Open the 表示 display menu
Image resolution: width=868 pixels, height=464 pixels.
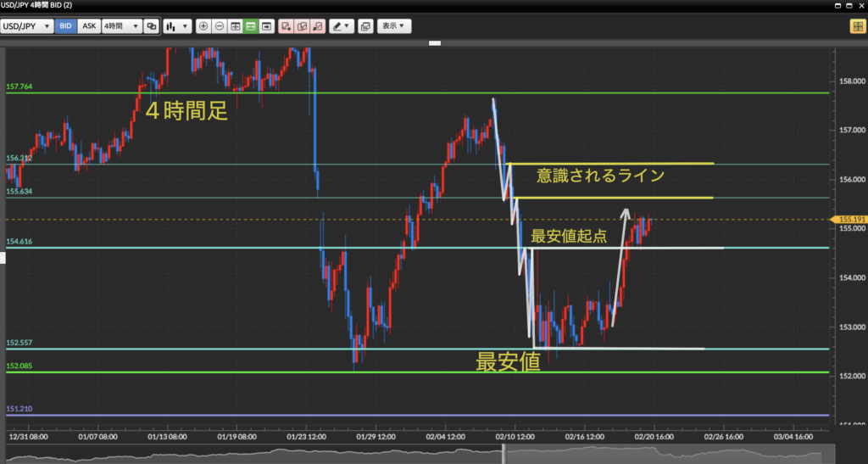[x=393, y=26]
